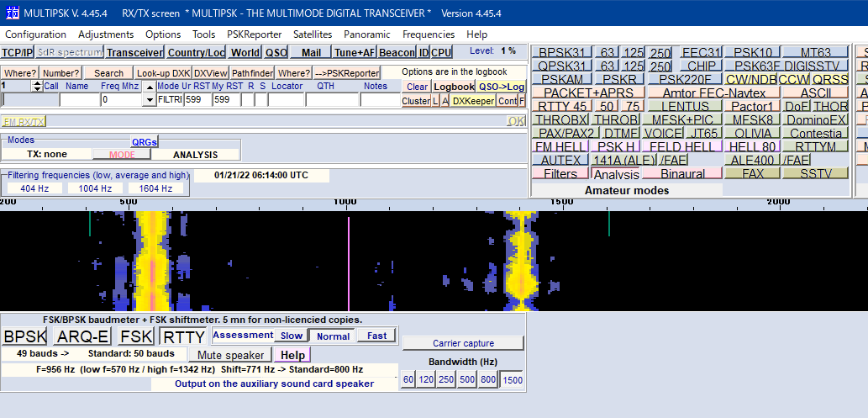This screenshot has height=418, width=868.
Task: Click the QSO->Log button
Action: [x=501, y=87]
